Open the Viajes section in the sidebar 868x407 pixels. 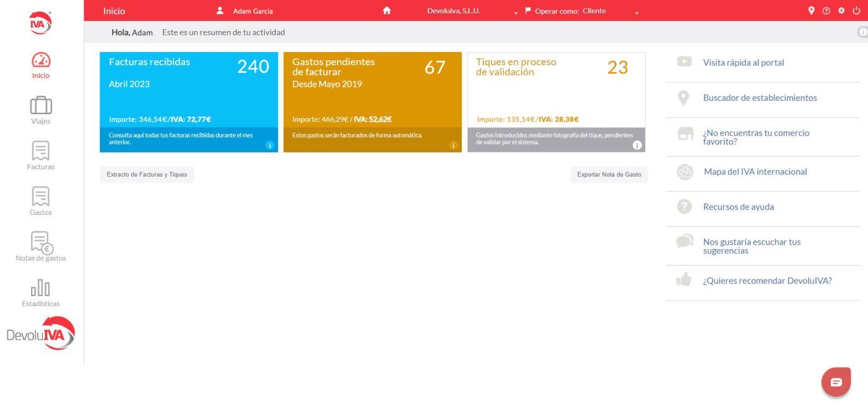point(41,109)
